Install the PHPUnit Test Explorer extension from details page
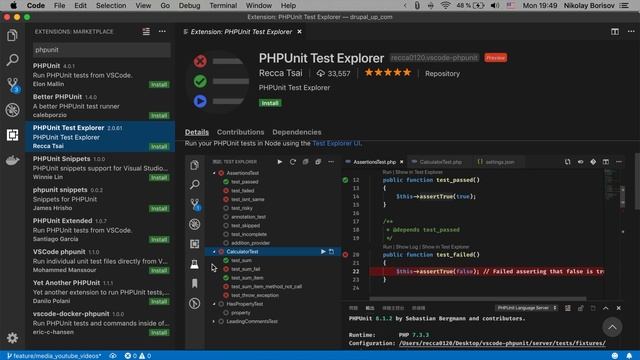Screen dimensions: 640x360 tap(270, 103)
